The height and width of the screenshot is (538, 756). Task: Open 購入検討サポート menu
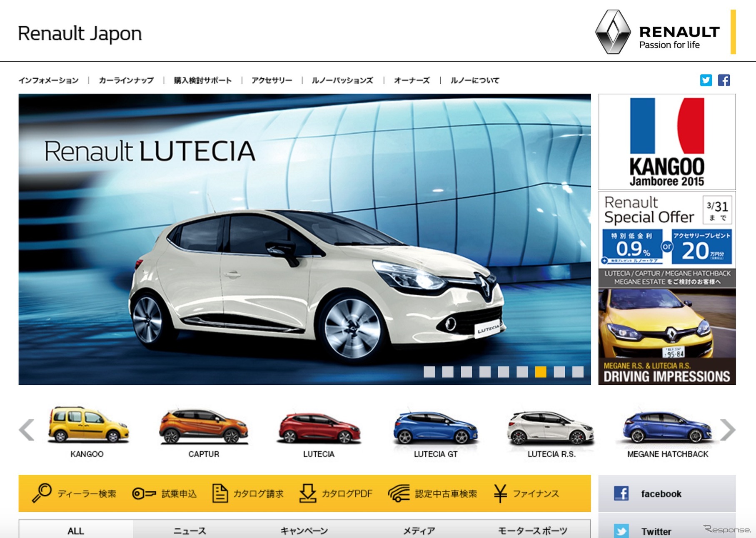[x=203, y=80]
